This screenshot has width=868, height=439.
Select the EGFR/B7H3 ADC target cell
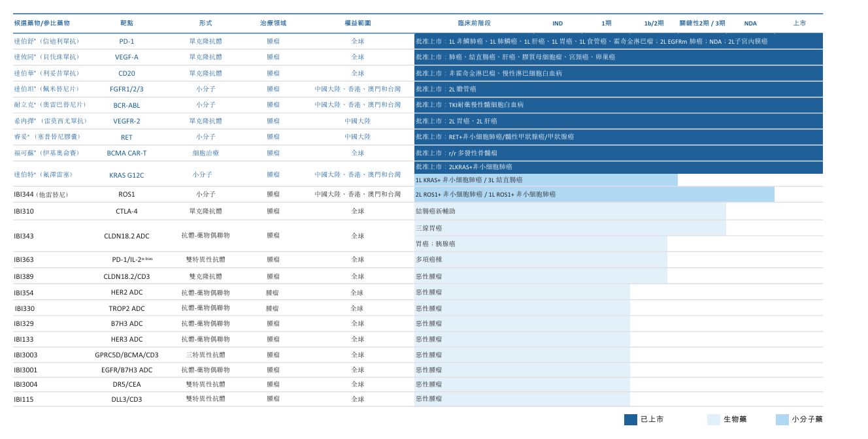pos(127,370)
